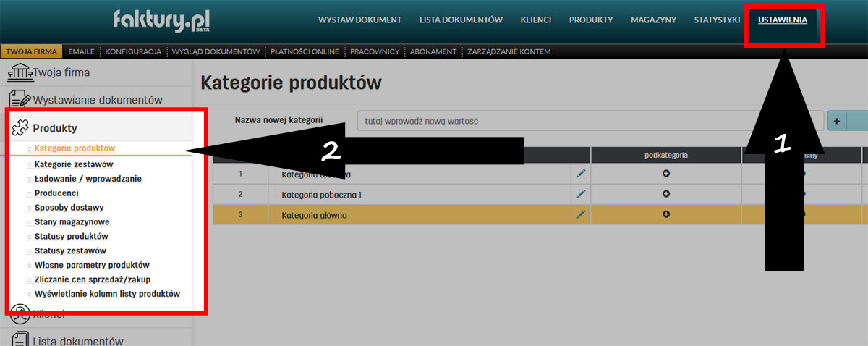
Task: Open Zliczanie cen sprzedaż/zakup item
Action: pos(93,279)
